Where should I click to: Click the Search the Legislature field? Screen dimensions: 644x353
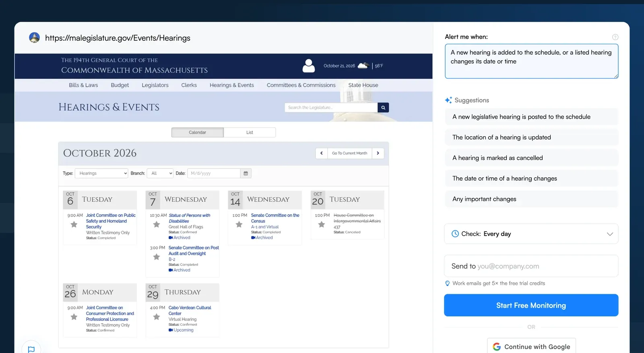pos(331,107)
